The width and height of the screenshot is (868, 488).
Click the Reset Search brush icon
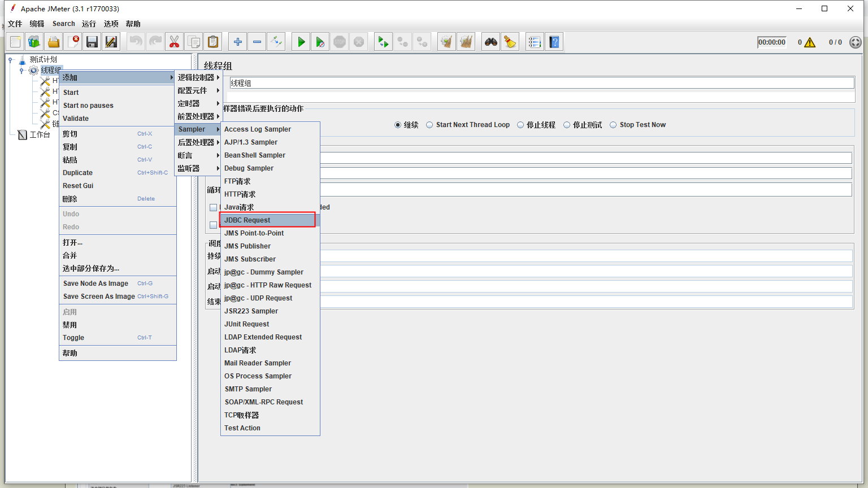(x=510, y=42)
